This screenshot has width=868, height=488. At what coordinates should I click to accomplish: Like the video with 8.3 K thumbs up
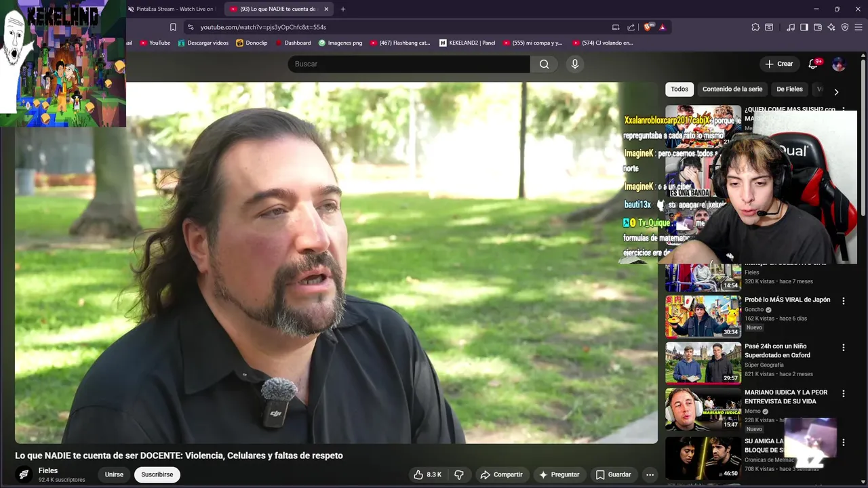point(428,474)
